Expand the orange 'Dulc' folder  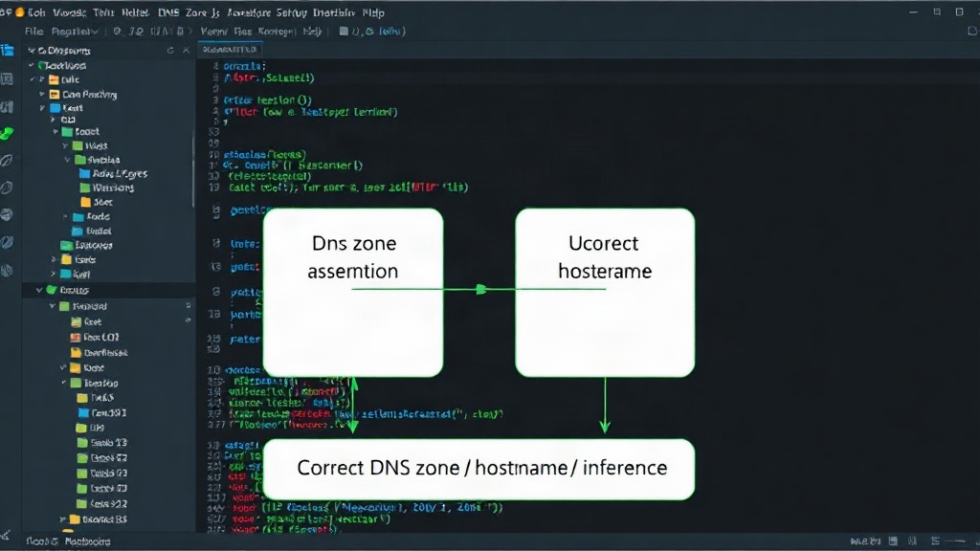pyautogui.click(x=42, y=79)
